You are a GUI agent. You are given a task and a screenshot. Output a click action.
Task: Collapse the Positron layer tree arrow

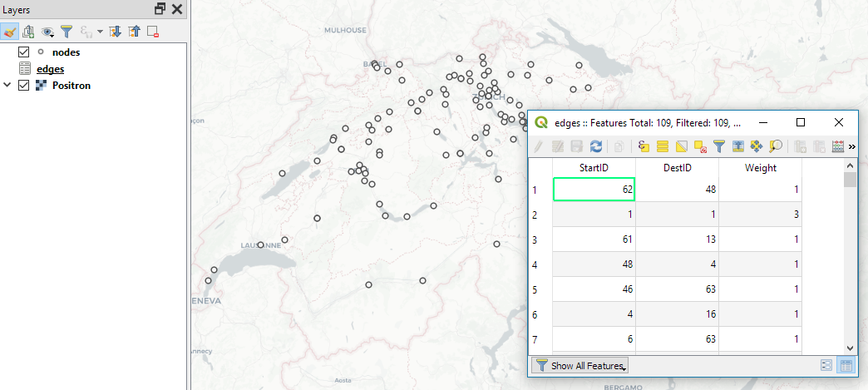(7, 86)
